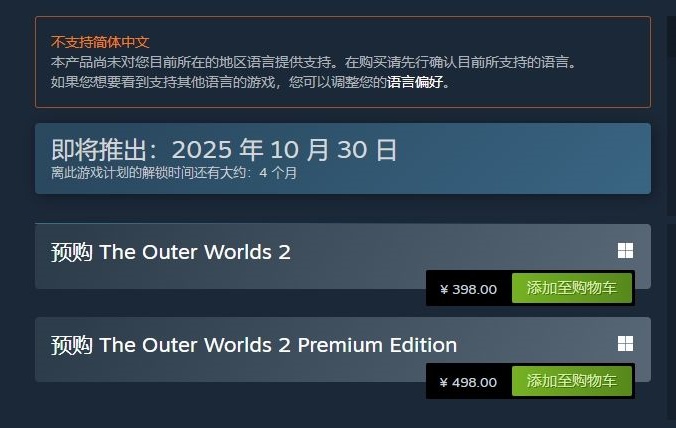Click the 不支持简体中文 warning heading

coord(100,42)
